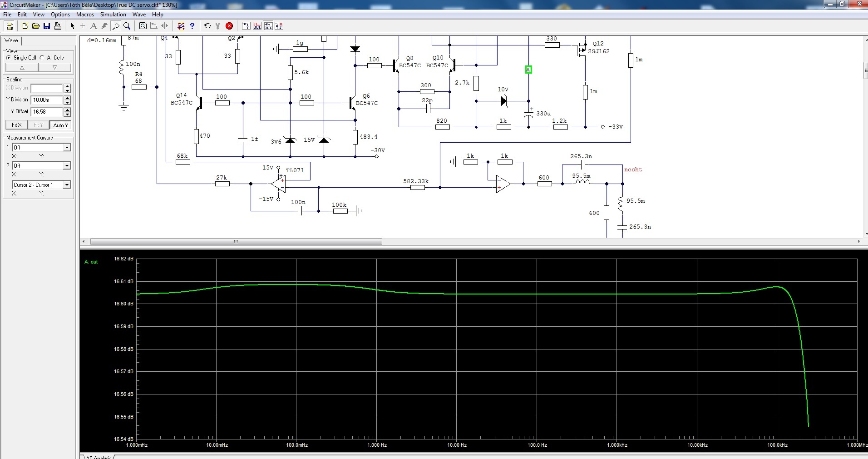Viewport: 868px width, 459px height.
Task: Click the Fit X button
Action: point(16,125)
